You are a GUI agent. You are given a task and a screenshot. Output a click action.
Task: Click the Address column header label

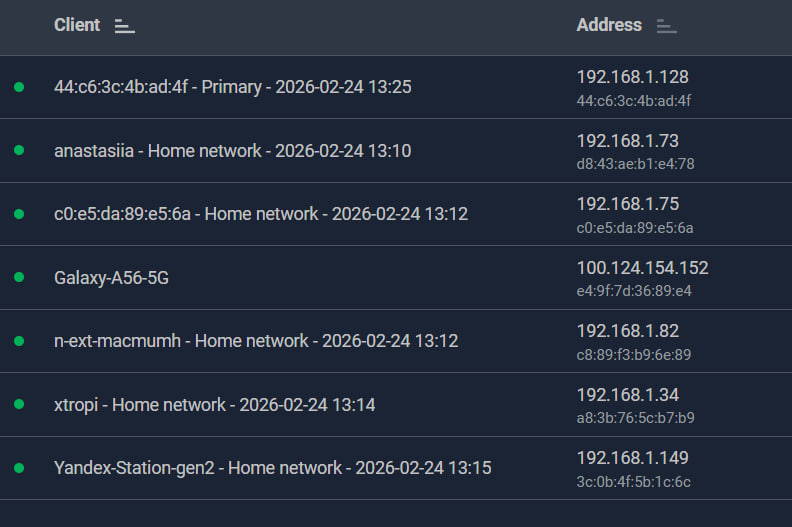609,25
